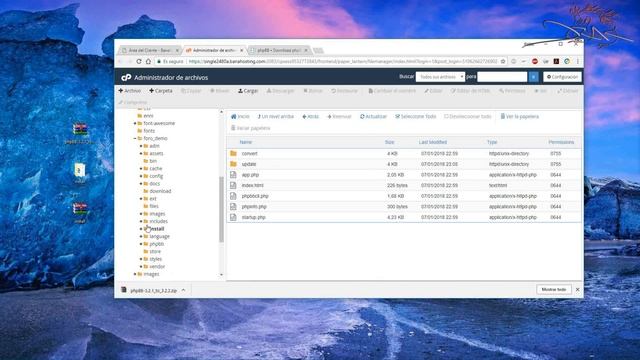Close the browser downloads bar

(577, 289)
